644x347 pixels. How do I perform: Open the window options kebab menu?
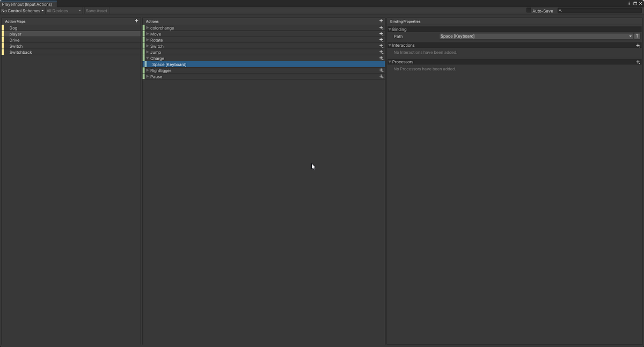pos(629,3)
